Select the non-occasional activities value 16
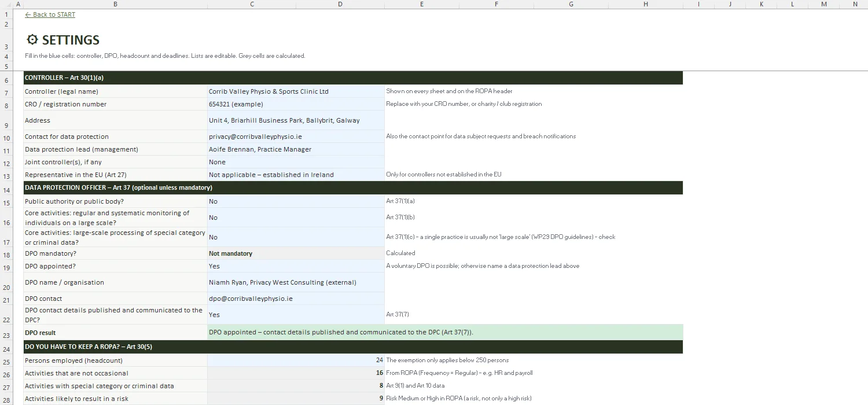This screenshot has width=868, height=405. (x=296, y=373)
